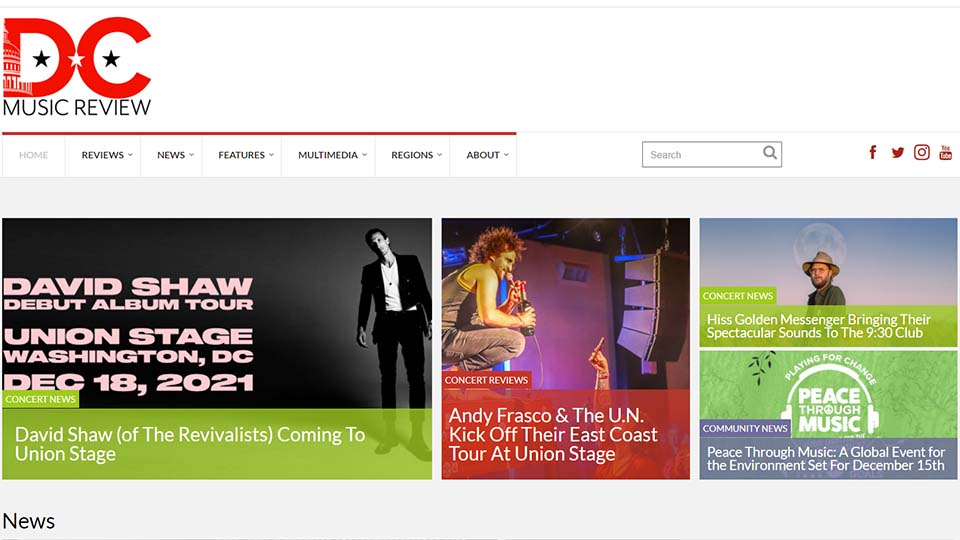
Task: Open the Regions menu
Action: point(412,156)
